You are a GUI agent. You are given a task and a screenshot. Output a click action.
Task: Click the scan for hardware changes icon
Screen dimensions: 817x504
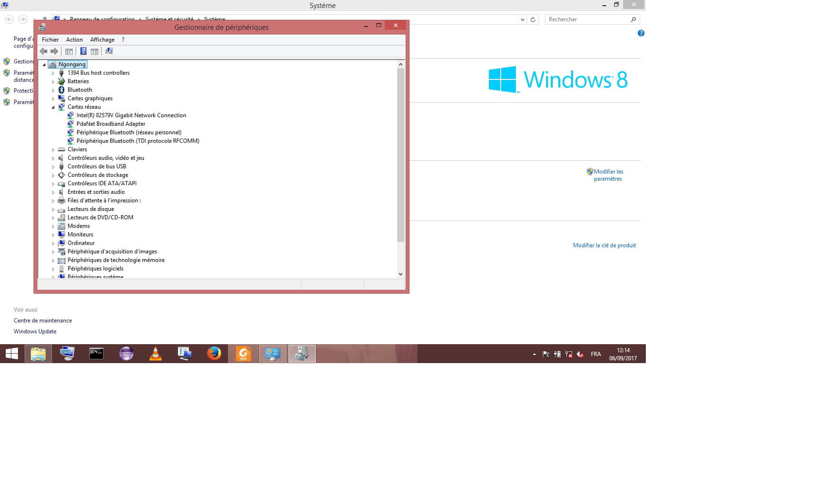tap(109, 51)
